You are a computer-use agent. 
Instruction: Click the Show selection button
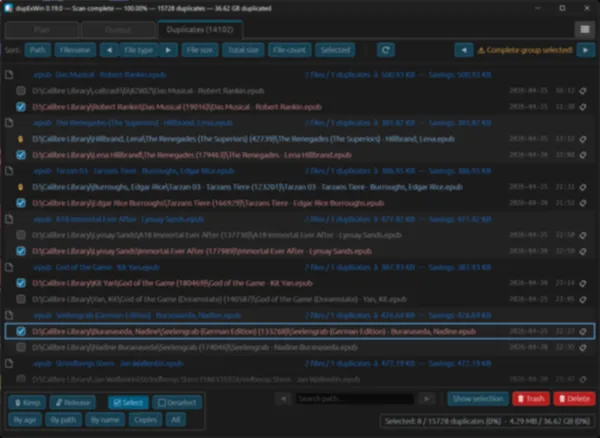pos(478,399)
